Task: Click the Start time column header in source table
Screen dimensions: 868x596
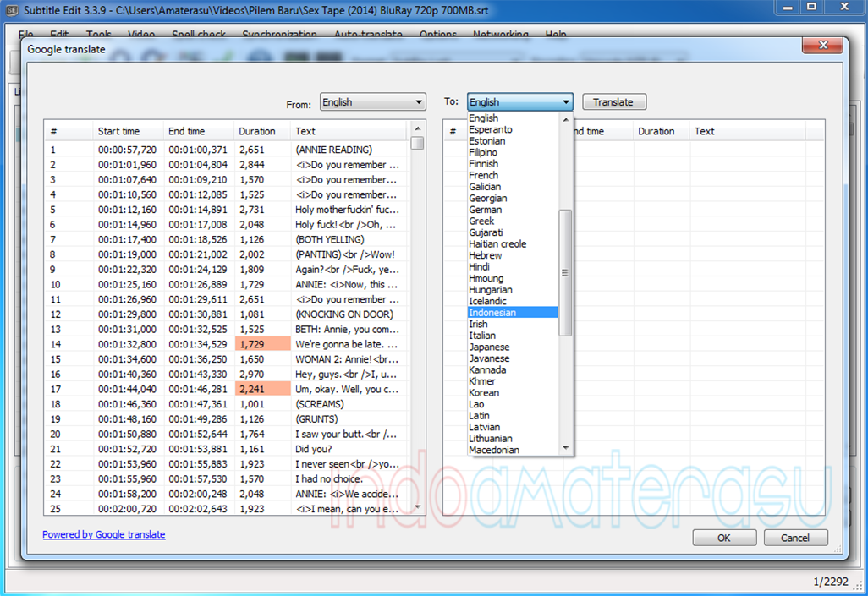Action: [x=129, y=131]
